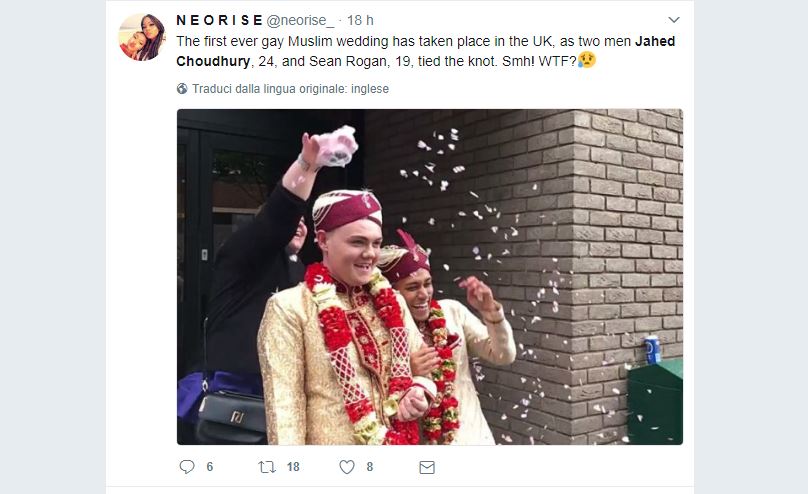Click the N E O R I S E display name
The width and height of the screenshot is (808, 494).
(x=219, y=20)
